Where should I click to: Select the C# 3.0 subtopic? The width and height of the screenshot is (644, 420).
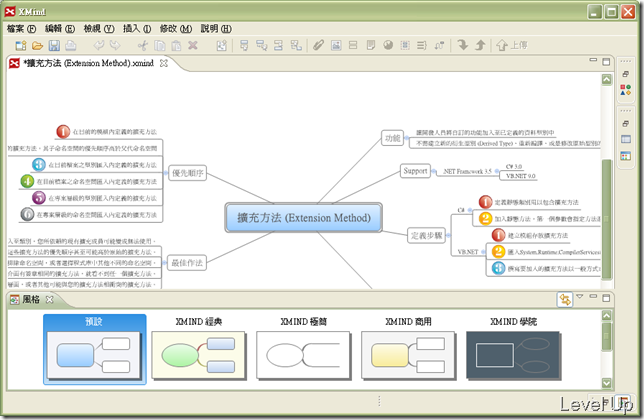[514, 166]
